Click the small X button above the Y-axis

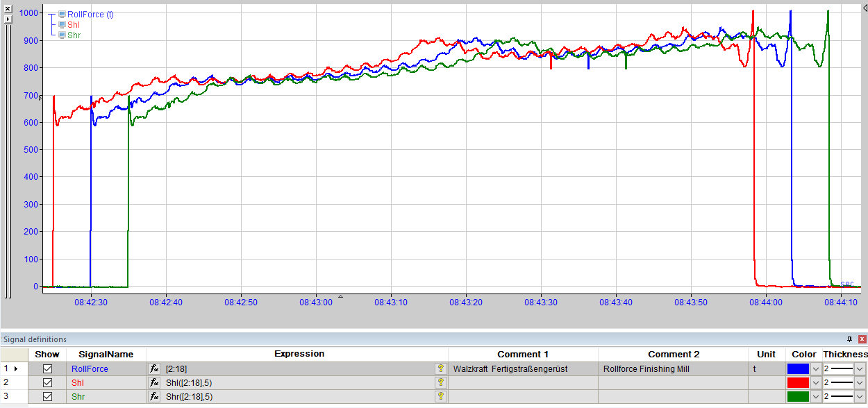pyautogui.click(x=8, y=9)
